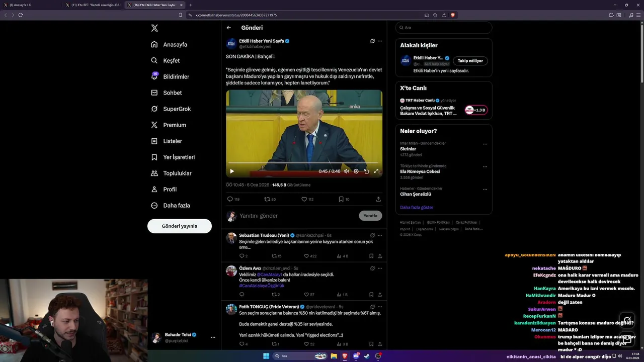Open Windows Start menu

(266, 356)
